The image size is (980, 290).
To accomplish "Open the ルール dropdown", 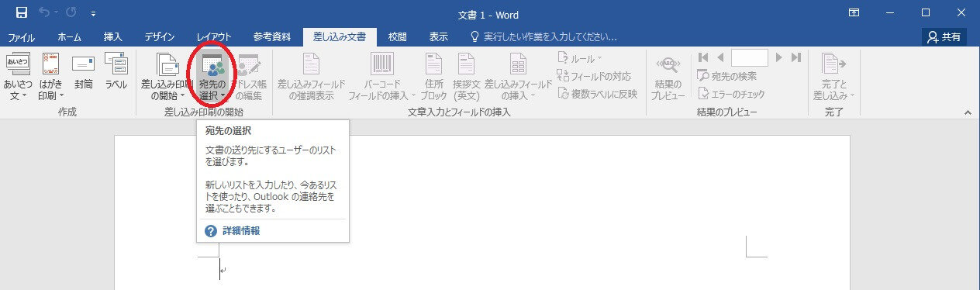I will pos(580,58).
